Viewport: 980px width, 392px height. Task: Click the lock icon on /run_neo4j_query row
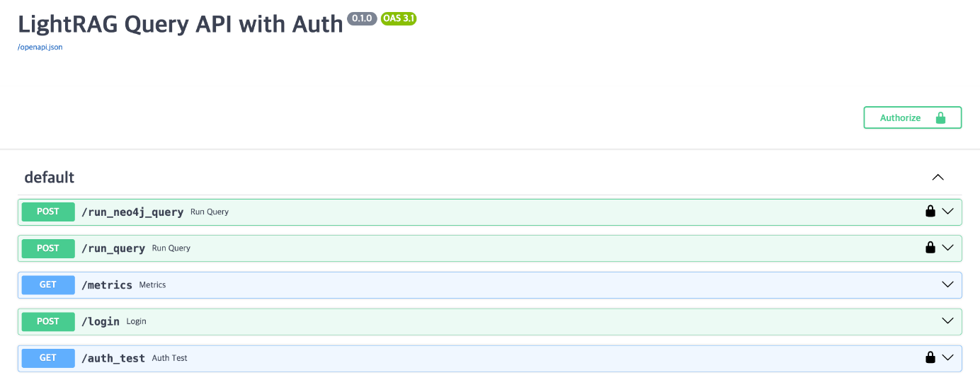[x=930, y=211]
